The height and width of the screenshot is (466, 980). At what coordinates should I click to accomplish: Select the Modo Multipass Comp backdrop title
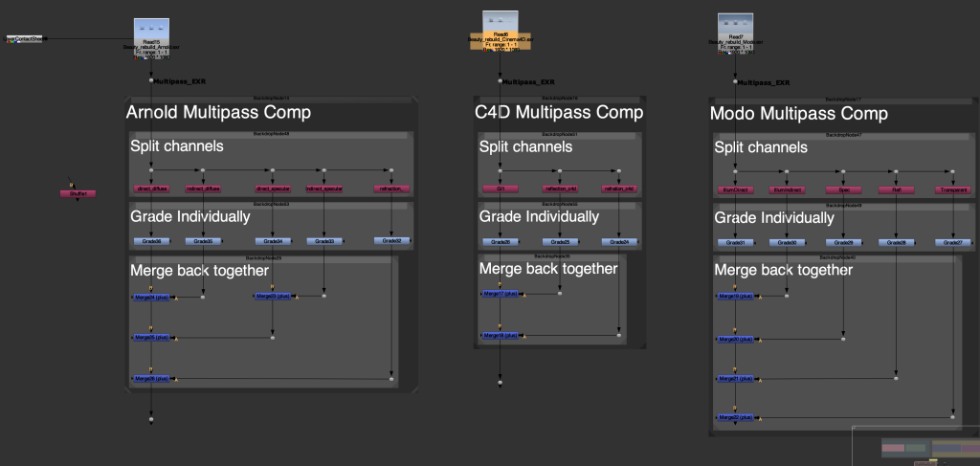click(799, 114)
